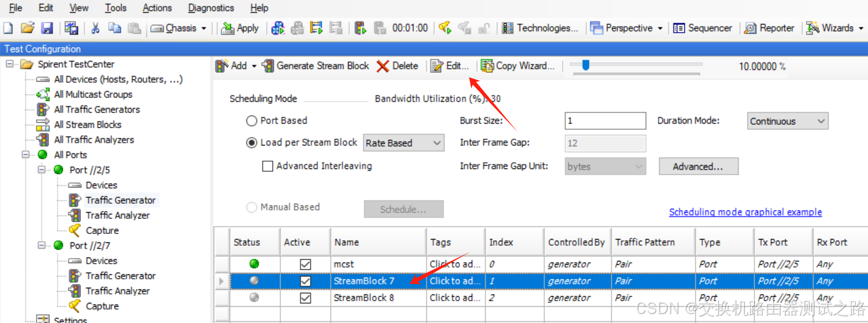The width and height of the screenshot is (868, 323).
Task: Click the Open folder toolbar icon
Action: tap(27, 28)
